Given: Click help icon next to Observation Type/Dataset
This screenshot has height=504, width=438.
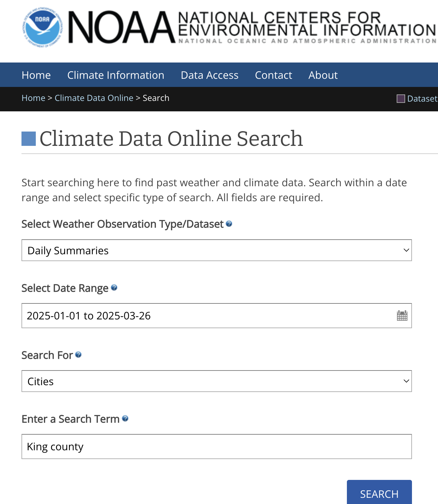Looking at the screenshot, I should 229,224.
